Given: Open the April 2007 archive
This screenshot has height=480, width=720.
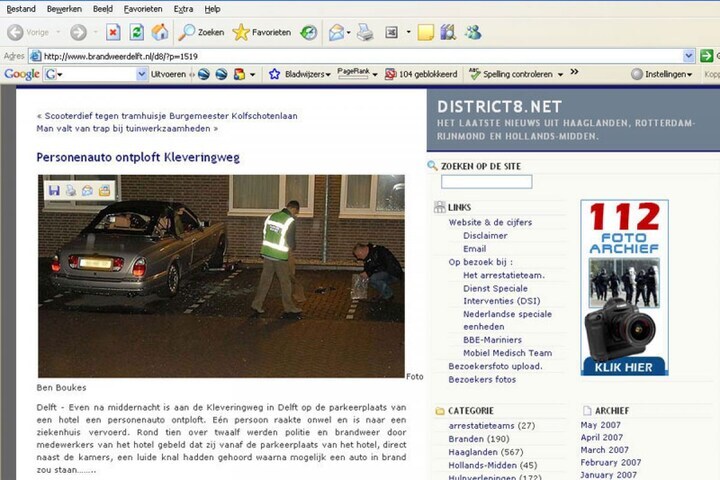Looking at the screenshot, I should [602, 437].
